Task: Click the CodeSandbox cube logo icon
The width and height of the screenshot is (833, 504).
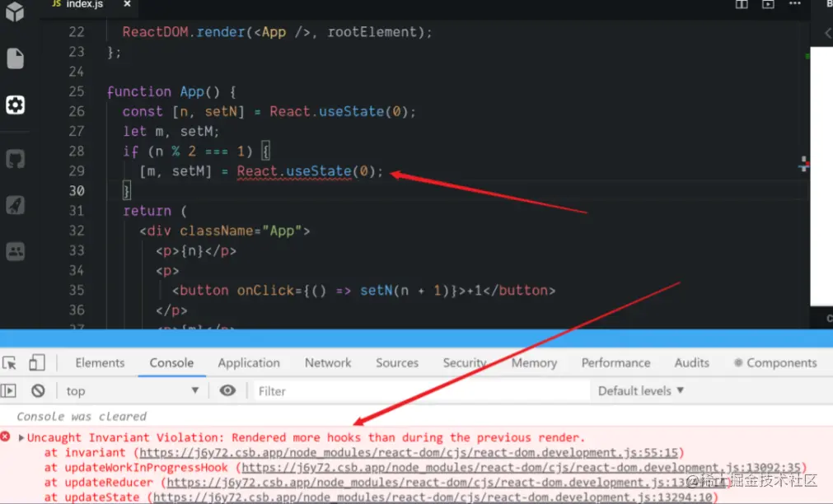Action: click(x=15, y=12)
